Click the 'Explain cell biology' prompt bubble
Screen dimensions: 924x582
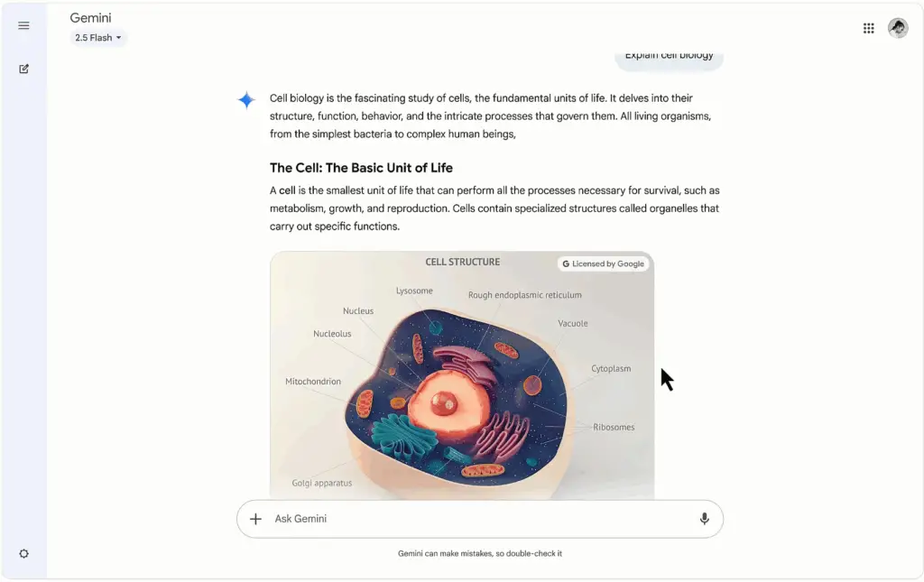coord(669,58)
